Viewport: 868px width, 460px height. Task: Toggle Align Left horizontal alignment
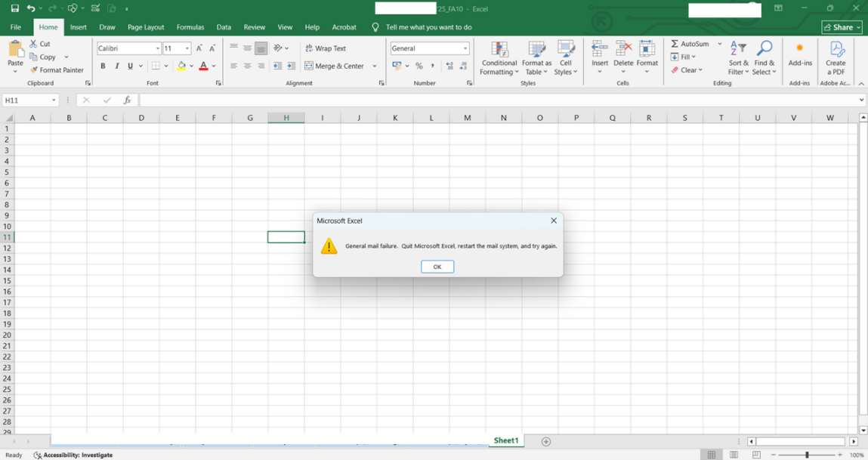click(x=233, y=66)
